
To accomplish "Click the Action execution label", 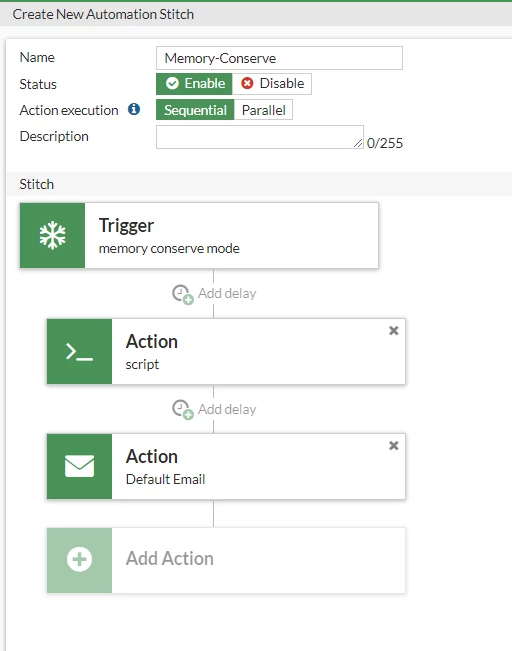I will 69,110.
